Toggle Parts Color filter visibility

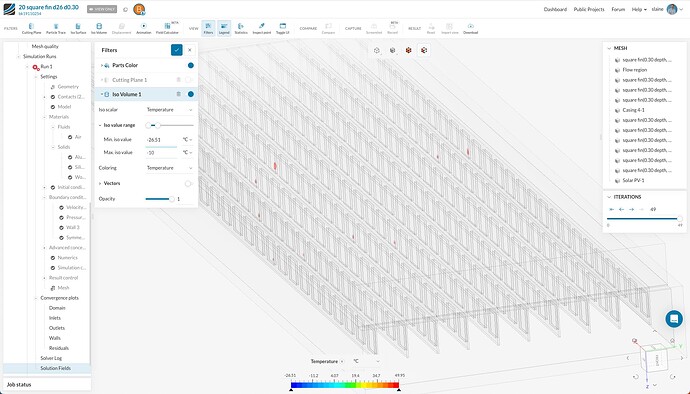191,65
